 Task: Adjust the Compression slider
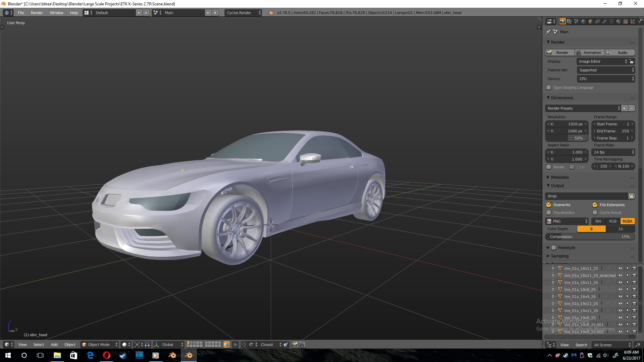click(590, 237)
